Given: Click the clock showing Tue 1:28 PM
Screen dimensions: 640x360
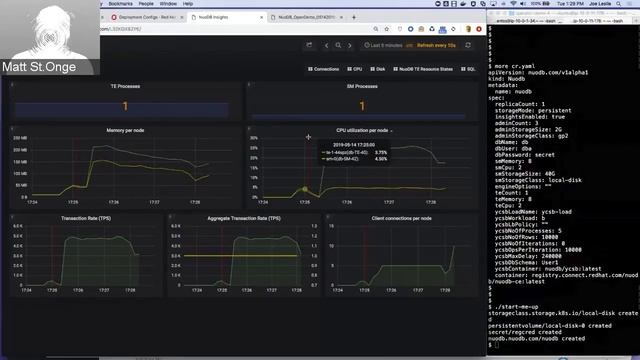Looking at the screenshot, I should [x=570, y=4].
